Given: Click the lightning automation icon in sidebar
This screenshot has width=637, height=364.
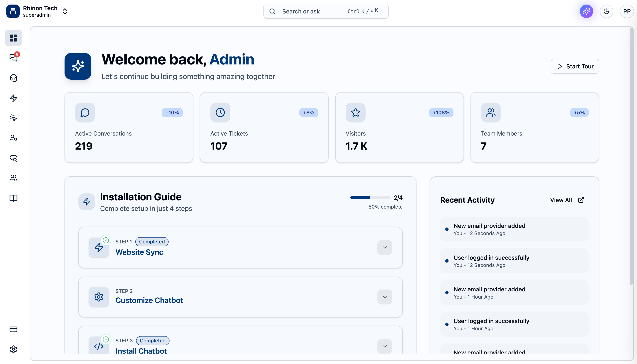Looking at the screenshot, I should pos(13,98).
